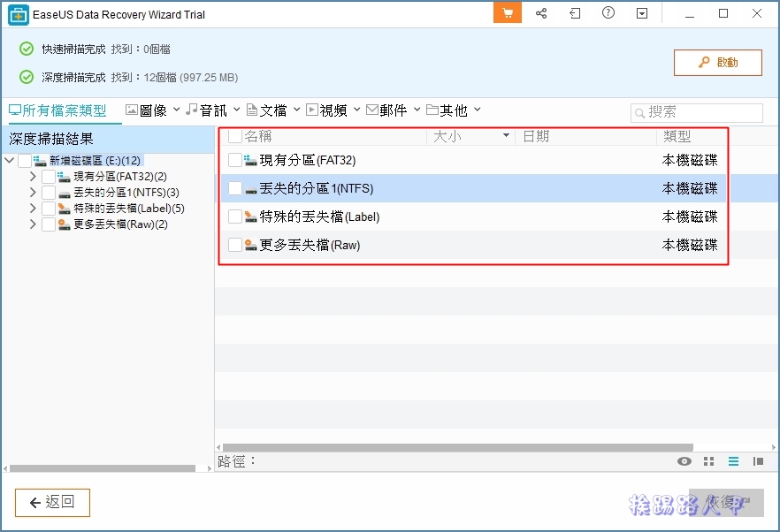Image resolution: width=780 pixels, height=532 pixels.
Task: Click the 啟動 activation button
Action: click(718, 63)
